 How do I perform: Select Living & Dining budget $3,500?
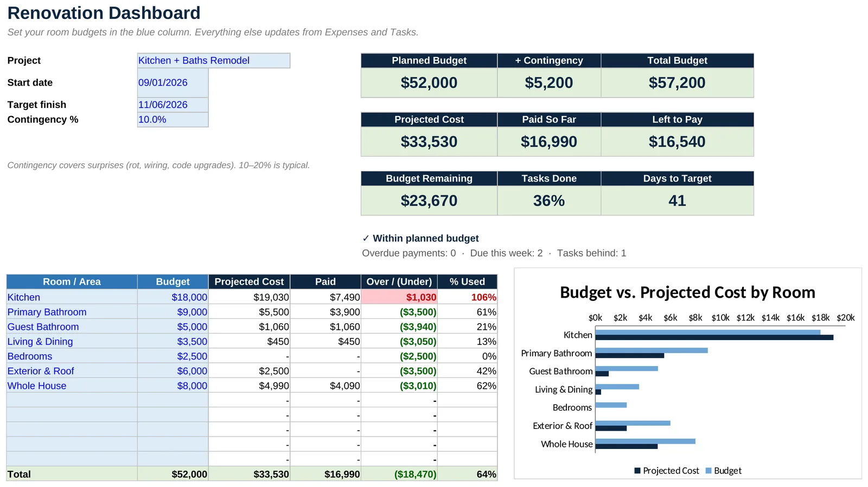(x=173, y=342)
